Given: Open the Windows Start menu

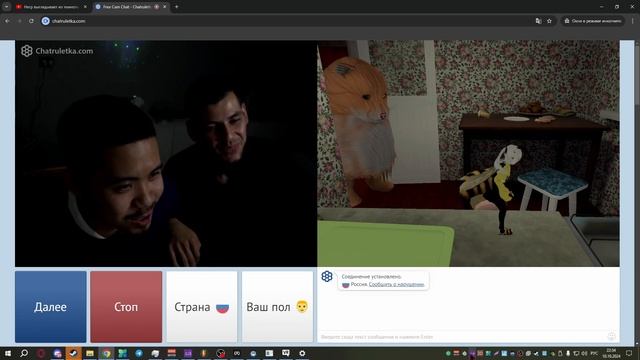Looking at the screenshot, I should coord(8,353).
